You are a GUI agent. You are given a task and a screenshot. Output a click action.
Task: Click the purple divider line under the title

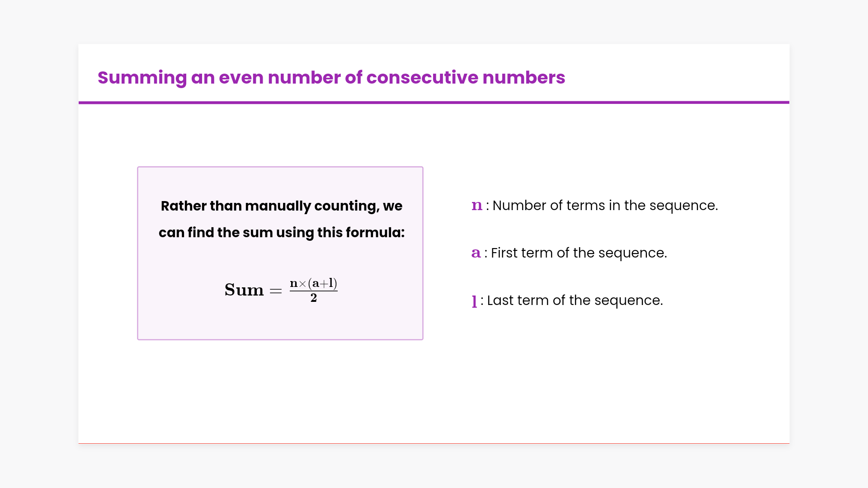click(x=434, y=103)
